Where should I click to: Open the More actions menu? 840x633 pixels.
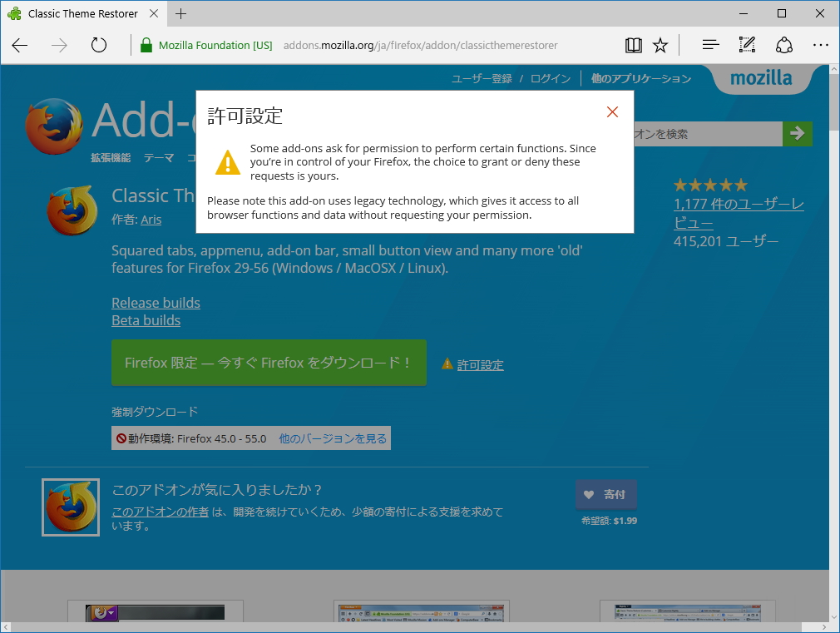tap(820, 45)
